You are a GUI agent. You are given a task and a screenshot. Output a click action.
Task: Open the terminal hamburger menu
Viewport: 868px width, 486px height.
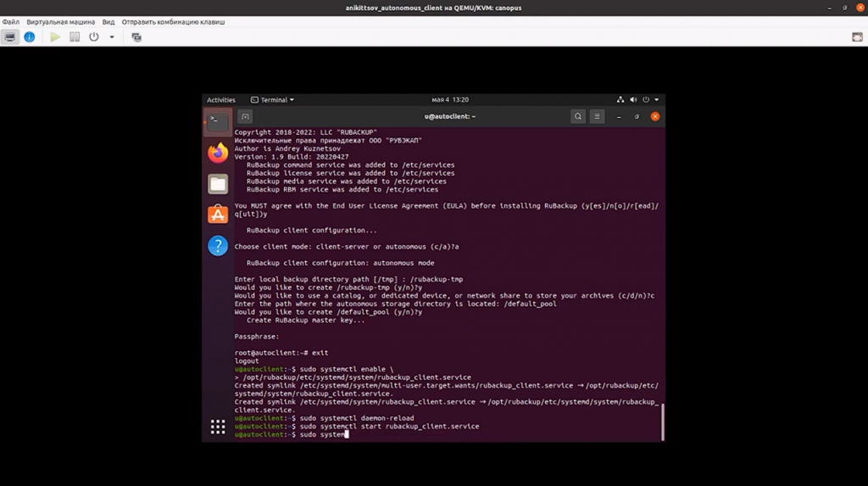(597, 116)
